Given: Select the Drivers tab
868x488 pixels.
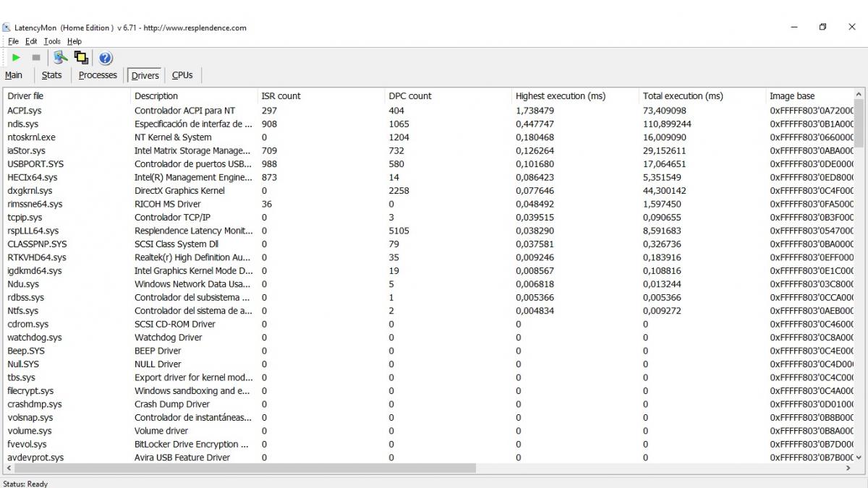Looking at the screenshot, I should [x=145, y=75].
